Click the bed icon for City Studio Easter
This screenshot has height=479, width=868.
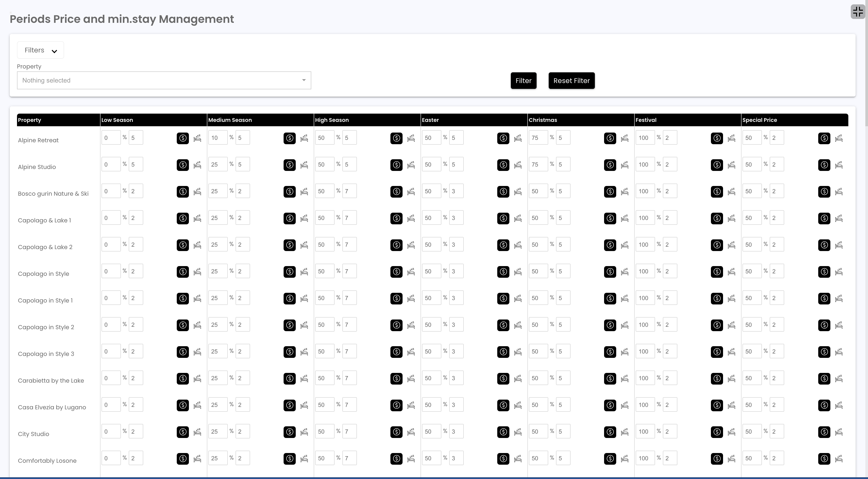518,432
